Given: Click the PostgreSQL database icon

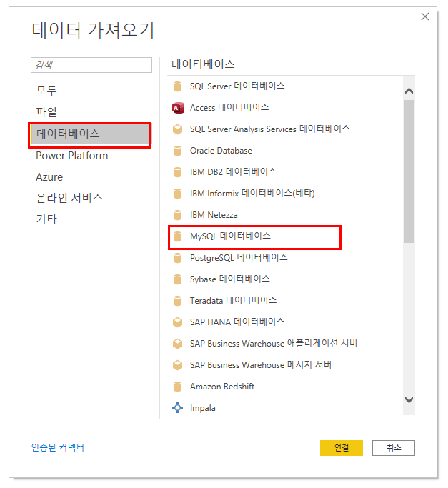Looking at the screenshot, I should [177, 258].
